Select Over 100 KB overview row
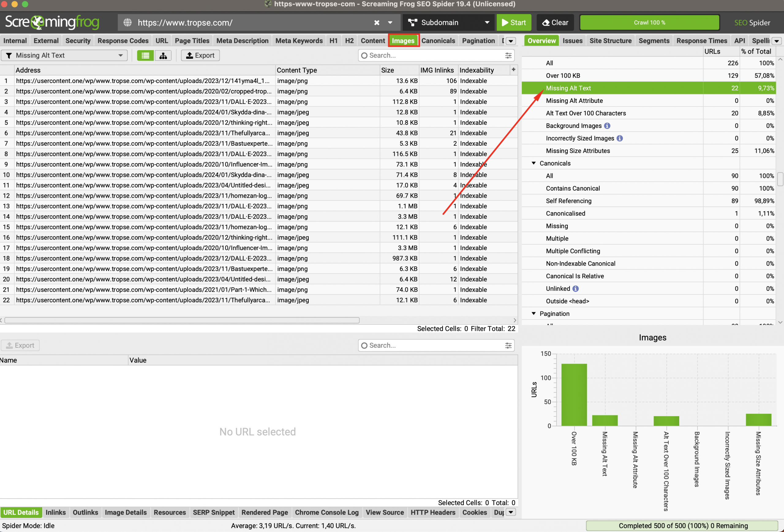This screenshot has height=532, width=784. (x=648, y=76)
